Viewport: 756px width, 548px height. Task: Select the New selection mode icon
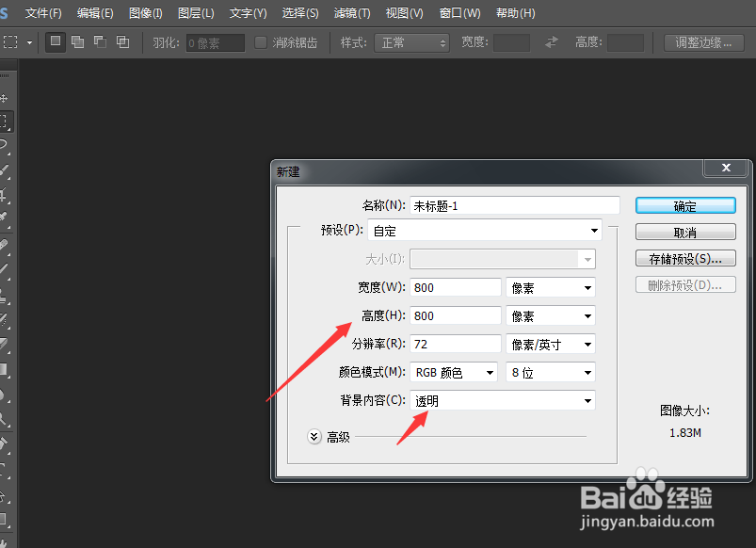(56, 41)
